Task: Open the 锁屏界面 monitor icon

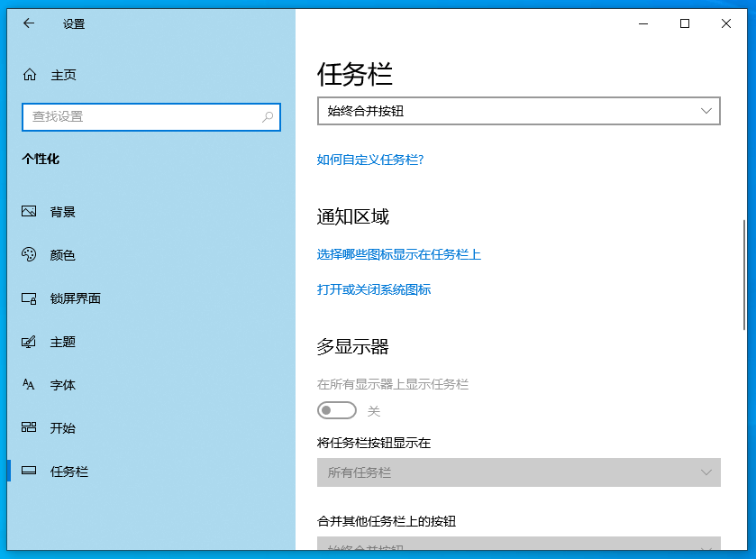Action: tap(30, 298)
